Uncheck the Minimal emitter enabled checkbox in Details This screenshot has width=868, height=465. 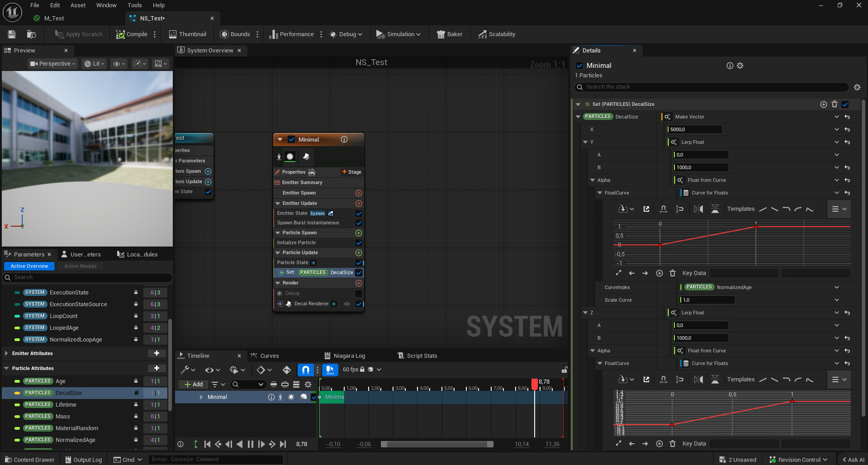[579, 66]
